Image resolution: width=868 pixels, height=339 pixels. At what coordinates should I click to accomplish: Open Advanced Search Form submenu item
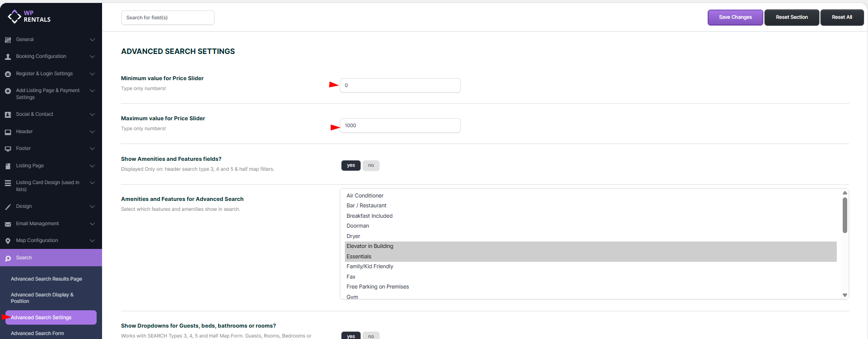pos(37,334)
